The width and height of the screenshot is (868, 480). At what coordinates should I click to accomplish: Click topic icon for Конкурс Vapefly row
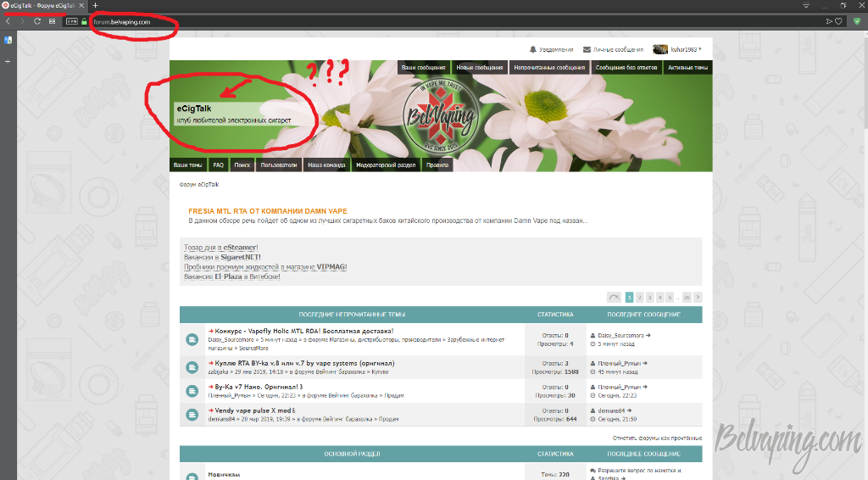(x=192, y=339)
